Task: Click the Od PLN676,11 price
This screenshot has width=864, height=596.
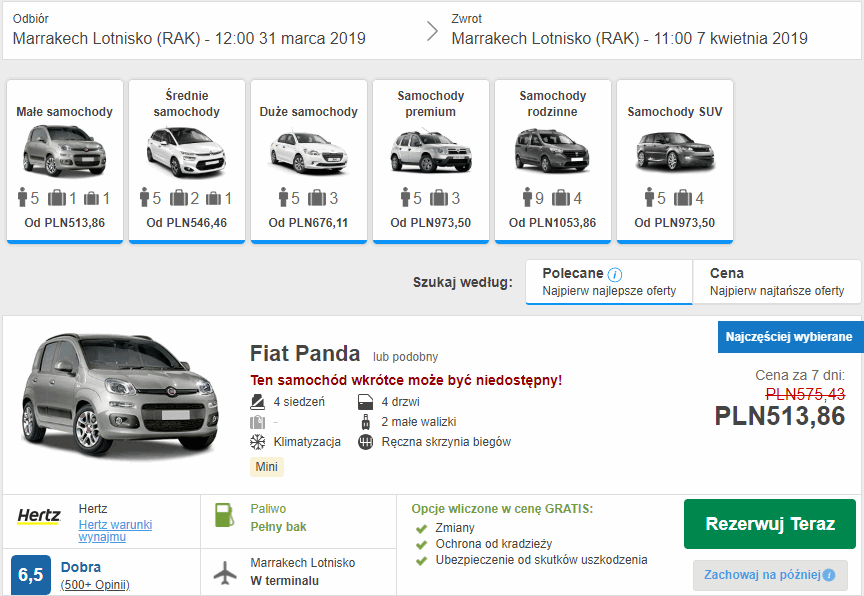Action: [x=309, y=223]
